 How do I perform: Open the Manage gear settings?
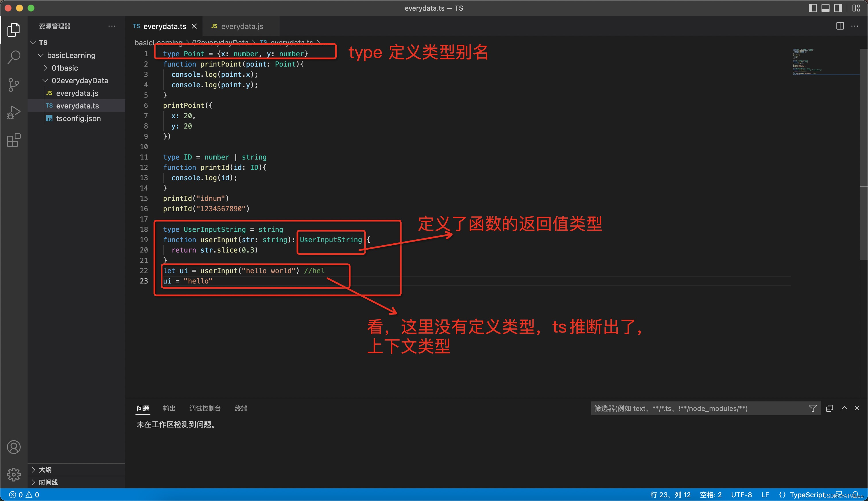click(14, 475)
